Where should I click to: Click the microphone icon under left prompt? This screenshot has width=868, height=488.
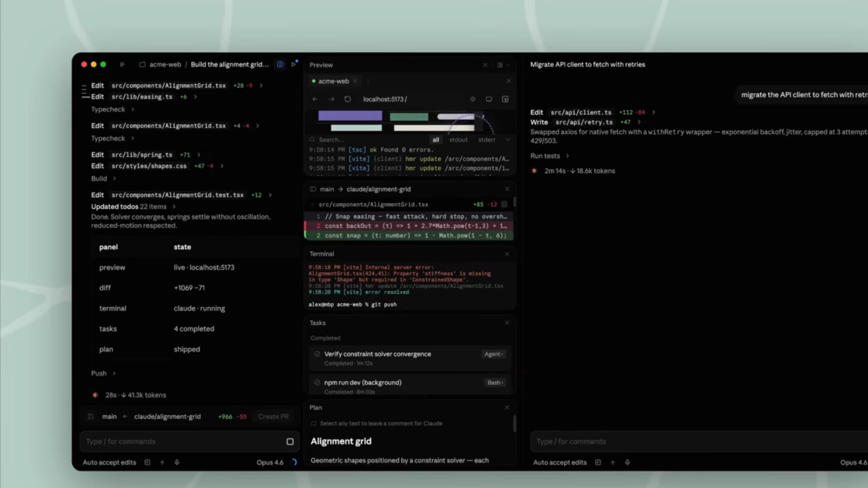coord(177,462)
